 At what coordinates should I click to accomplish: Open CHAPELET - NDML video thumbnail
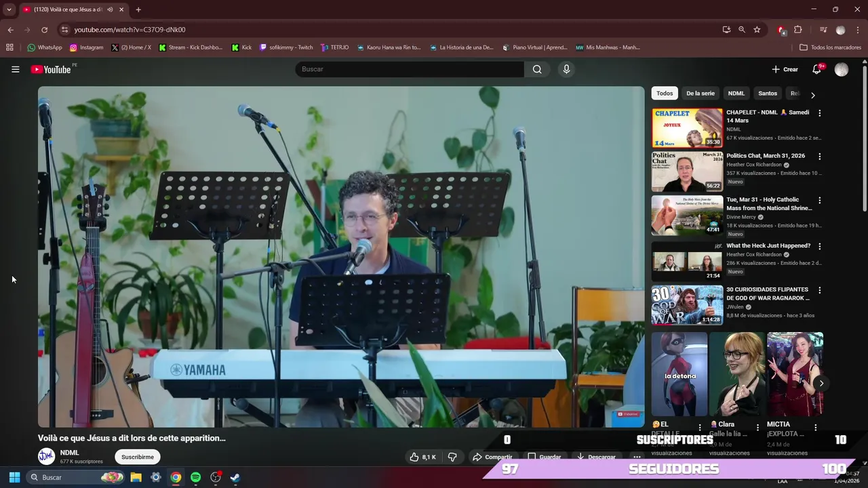pyautogui.click(x=687, y=128)
